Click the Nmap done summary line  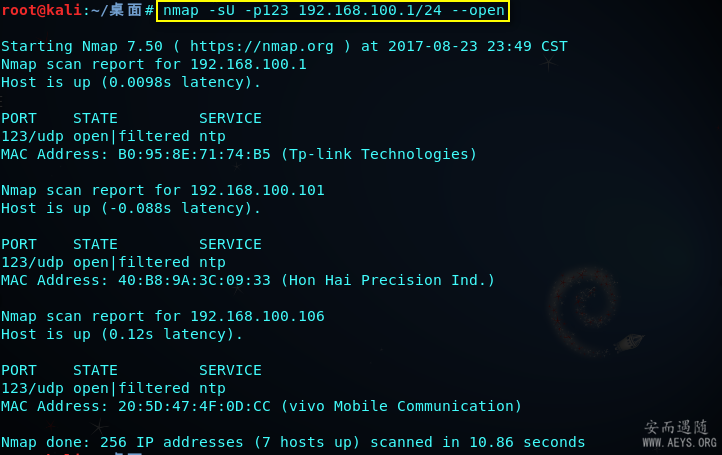[293, 442]
